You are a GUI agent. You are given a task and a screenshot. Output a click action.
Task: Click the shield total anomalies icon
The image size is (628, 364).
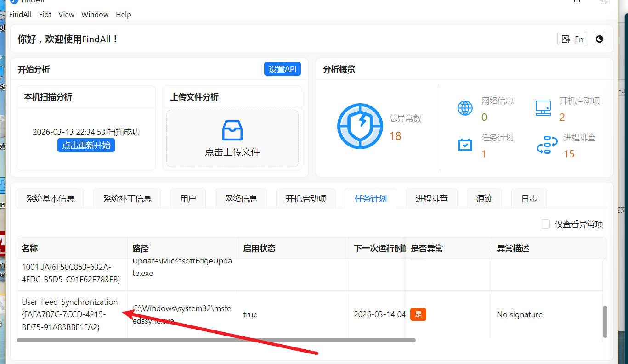pos(360,126)
